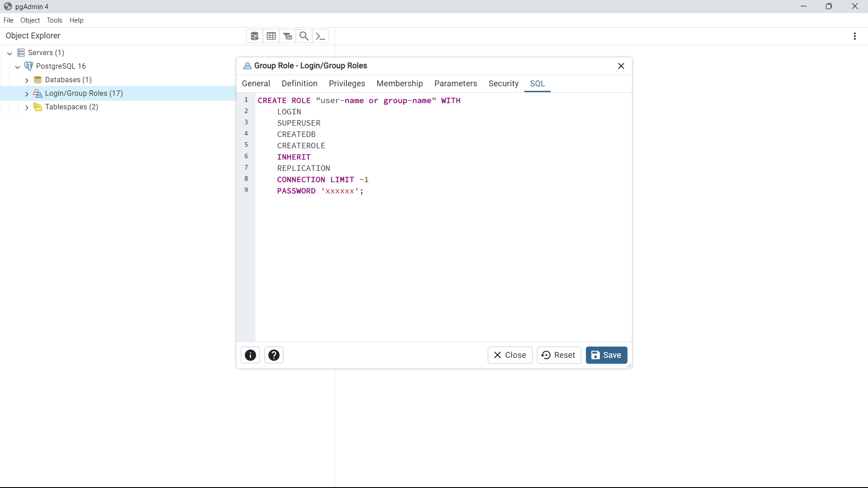Select the SQL tab

[538, 84]
